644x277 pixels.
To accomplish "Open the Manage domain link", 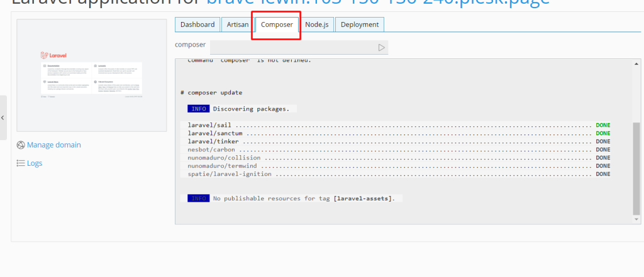I will [x=54, y=145].
